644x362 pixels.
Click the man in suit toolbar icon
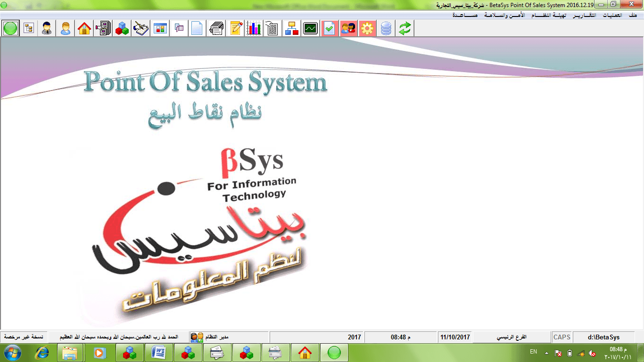[47, 28]
